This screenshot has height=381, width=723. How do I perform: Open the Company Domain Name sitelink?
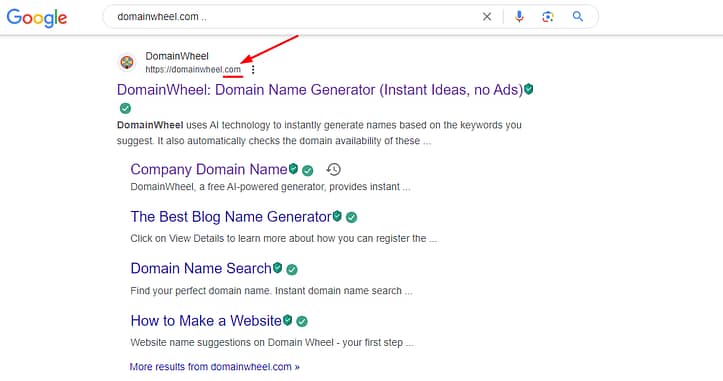(209, 169)
